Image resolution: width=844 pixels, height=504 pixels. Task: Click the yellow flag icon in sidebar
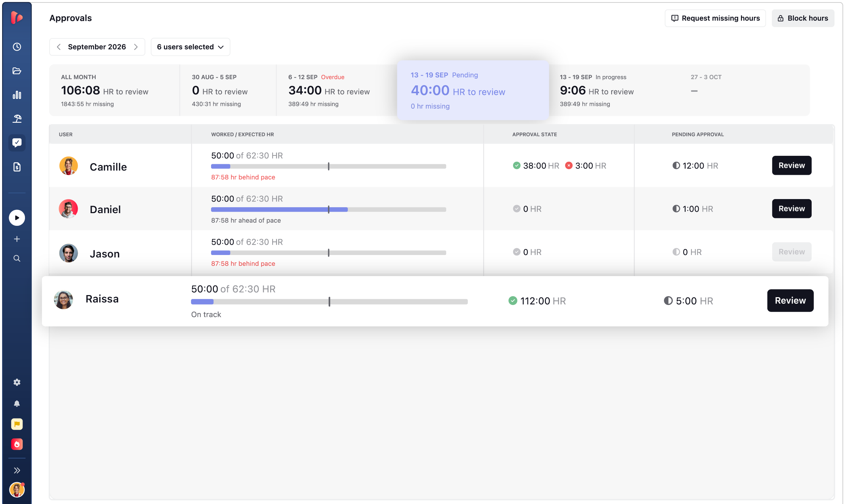coord(17,424)
